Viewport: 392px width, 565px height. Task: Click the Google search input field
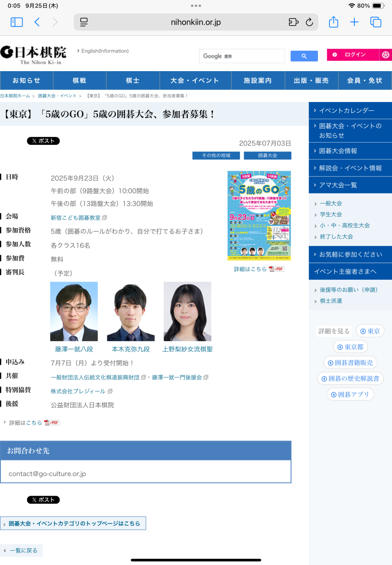(x=242, y=56)
